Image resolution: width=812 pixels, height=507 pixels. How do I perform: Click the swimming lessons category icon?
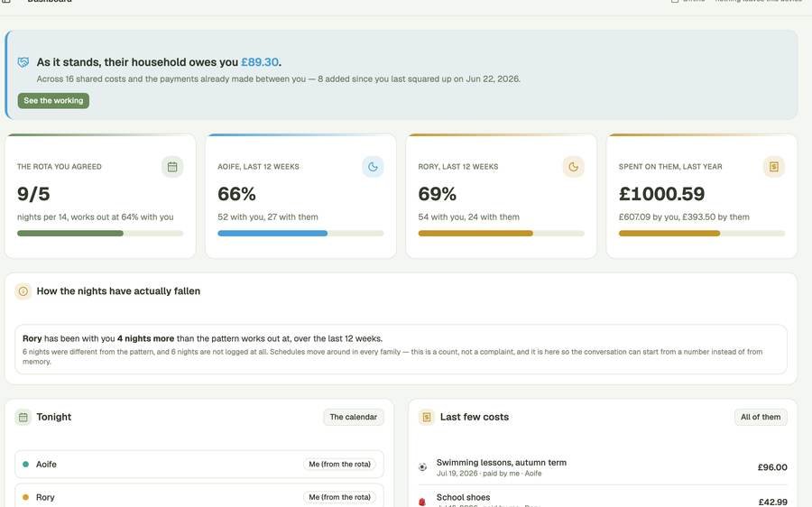[422, 467]
